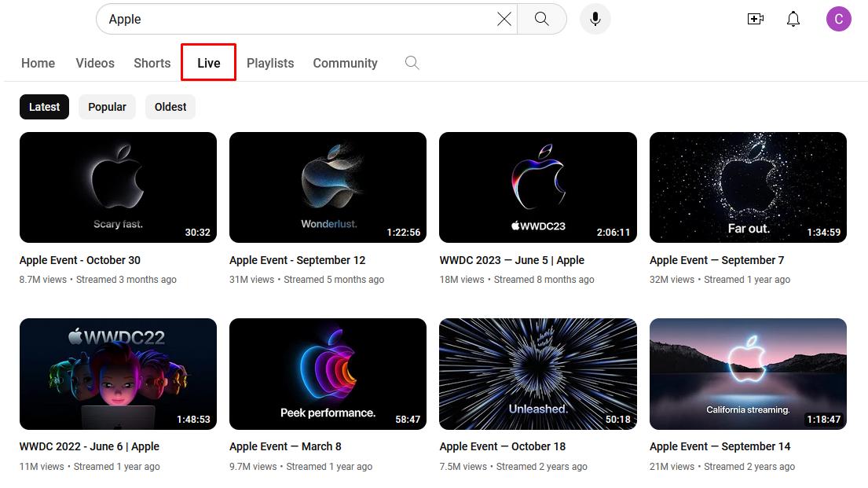Image resolution: width=868 pixels, height=488 pixels.
Task: Click the 2:06:11 duration badge
Action: [x=613, y=233]
